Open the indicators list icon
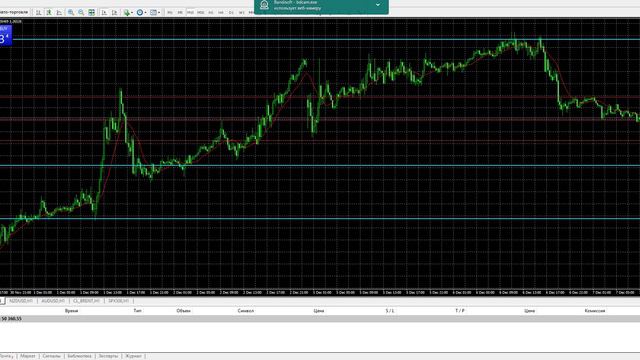This screenshot has width=640, height=360. click(127, 13)
